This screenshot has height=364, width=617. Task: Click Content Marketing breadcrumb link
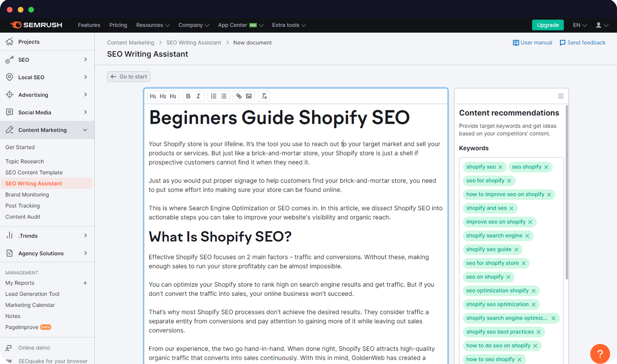pyautogui.click(x=131, y=42)
